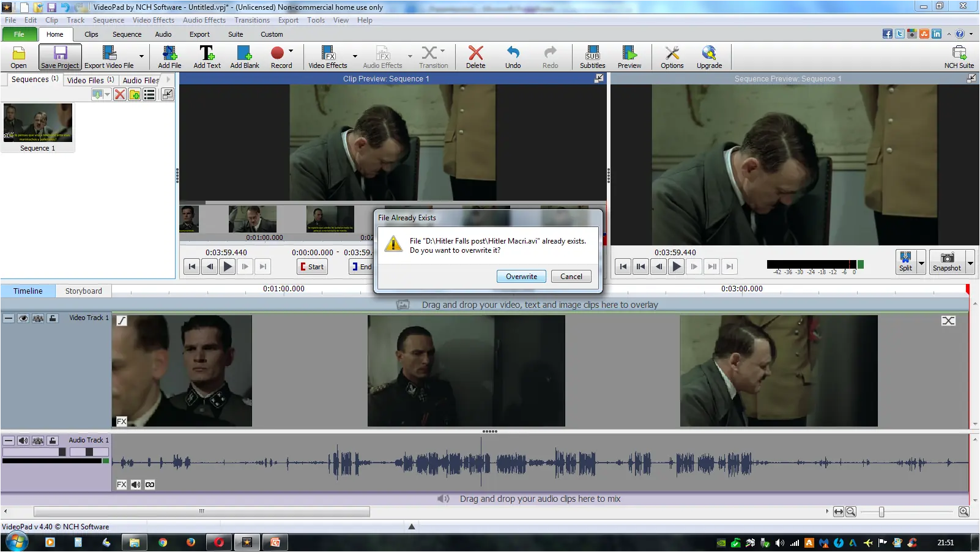The width and height of the screenshot is (980, 552).
Task: Open the NCH Suite
Action: [959, 57]
